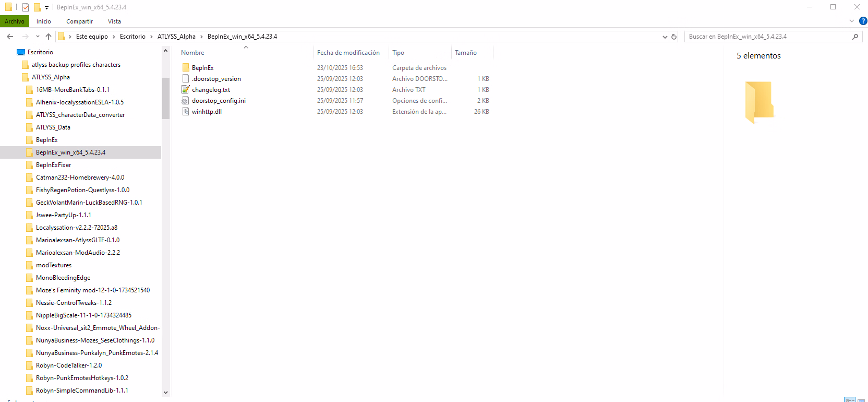Select the changelog.txt file icon
This screenshot has height=402, width=868.
(x=185, y=90)
